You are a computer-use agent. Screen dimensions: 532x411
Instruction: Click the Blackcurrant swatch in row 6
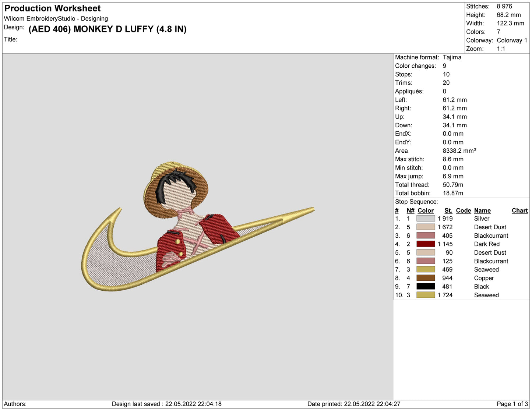[x=426, y=261]
